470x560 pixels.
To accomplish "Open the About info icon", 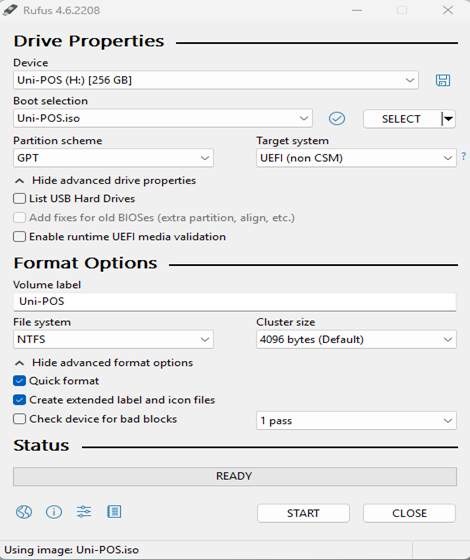I will tap(54, 512).
